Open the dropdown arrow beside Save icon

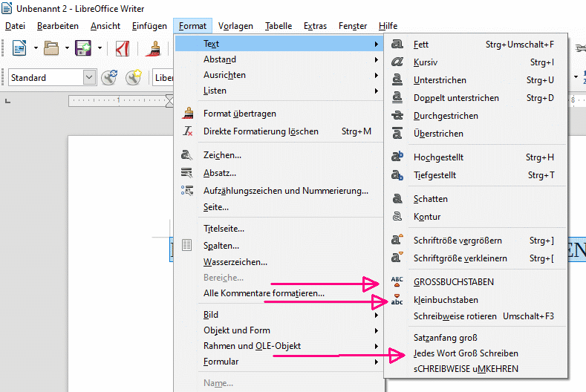[100, 48]
